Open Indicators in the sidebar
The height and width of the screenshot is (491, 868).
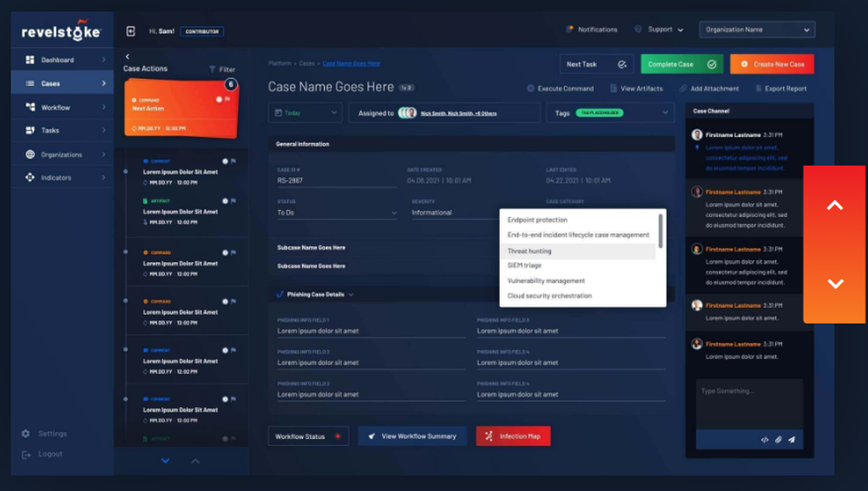pos(62,178)
